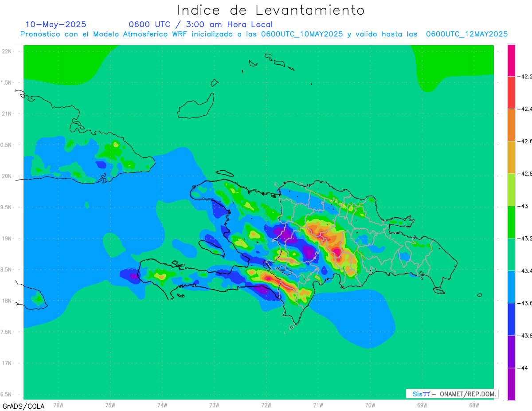Click the "-43.4" legend value
The width and height of the screenshot is (532, 411).
[525, 271]
